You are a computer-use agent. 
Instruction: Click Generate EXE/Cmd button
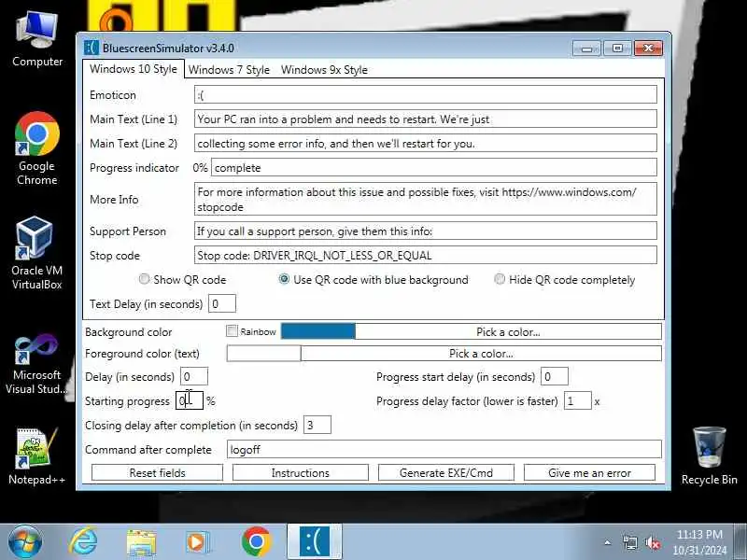(x=446, y=473)
